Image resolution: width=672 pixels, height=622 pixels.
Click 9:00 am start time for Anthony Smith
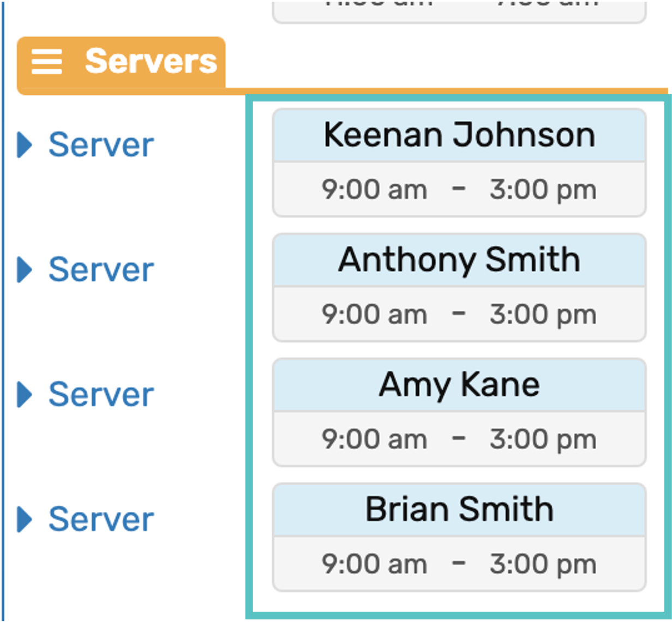[x=374, y=315]
